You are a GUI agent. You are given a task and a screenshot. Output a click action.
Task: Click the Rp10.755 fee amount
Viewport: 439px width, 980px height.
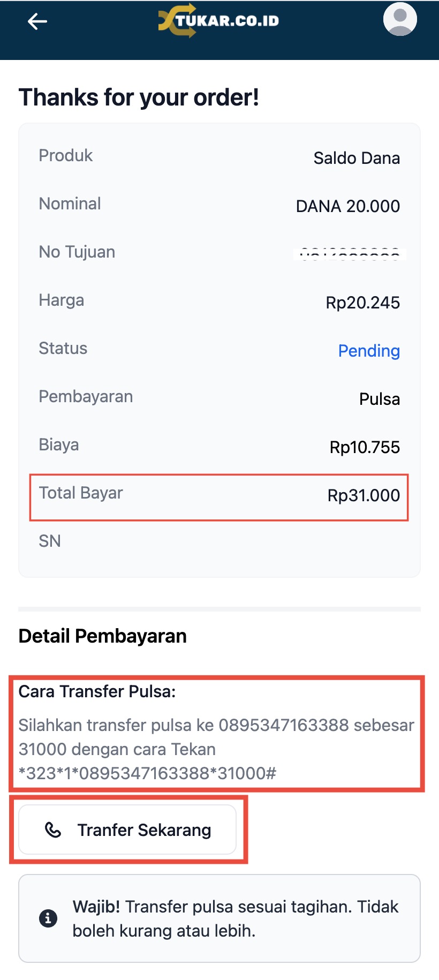(x=365, y=447)
